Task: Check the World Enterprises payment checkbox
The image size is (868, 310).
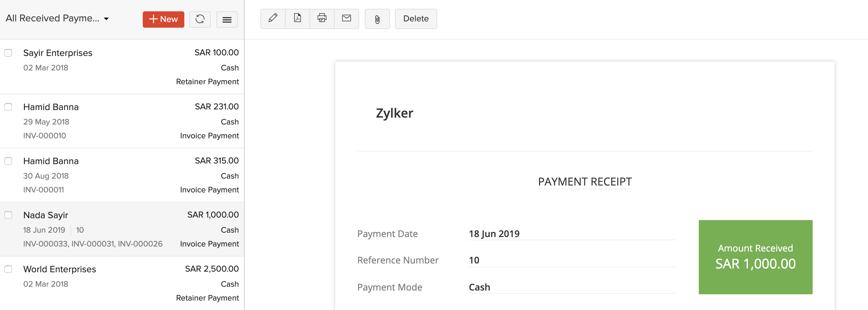Action: [8, 269]
